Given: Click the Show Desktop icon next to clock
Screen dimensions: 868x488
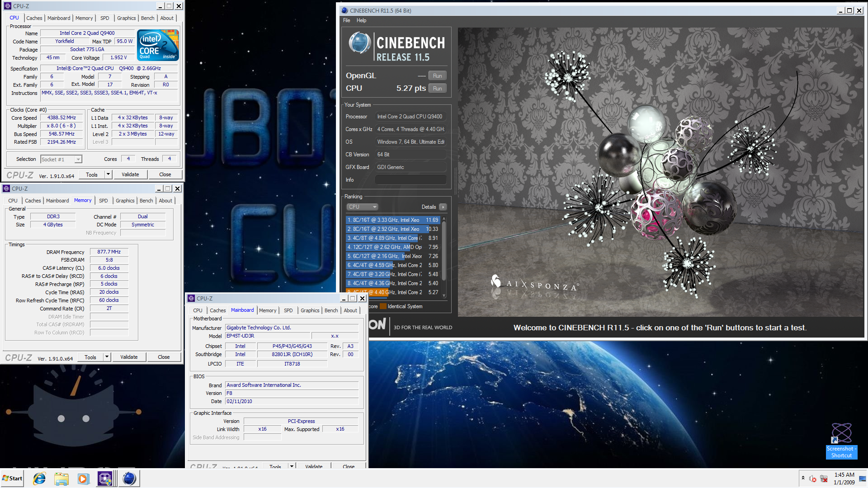Looking at the screenshot, I should pos(863,479).
